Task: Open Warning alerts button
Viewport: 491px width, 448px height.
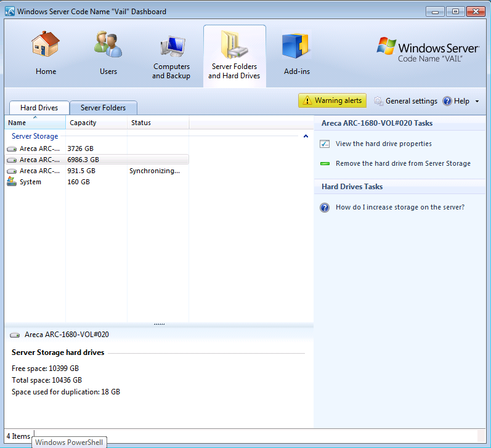Action: point(332,100)
